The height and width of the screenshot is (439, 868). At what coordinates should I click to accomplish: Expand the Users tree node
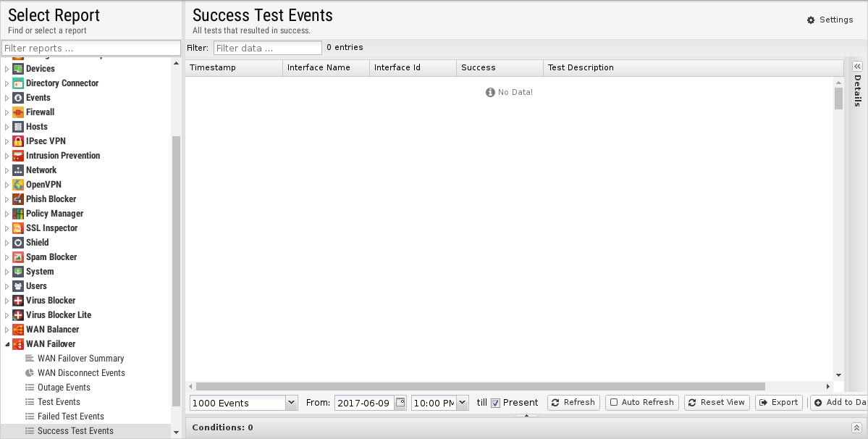pos(7,286)
